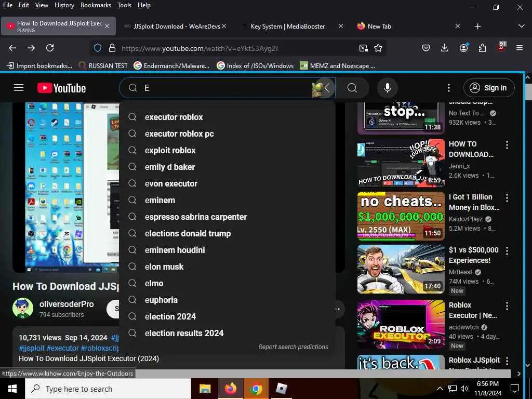Open the Windows Start menu
This screenshot has height=399, width=532.
click(x=12, y=389)
